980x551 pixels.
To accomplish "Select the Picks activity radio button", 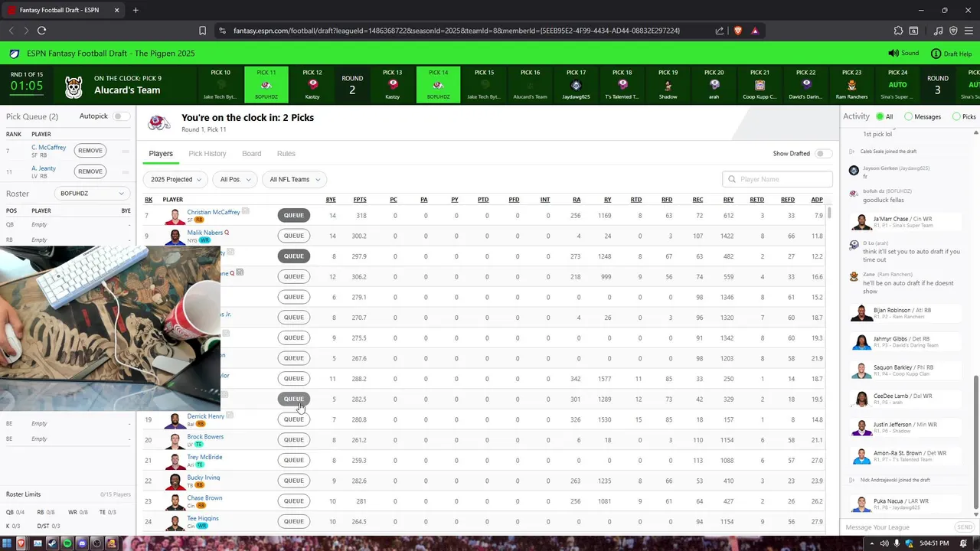I will tap(956, 117).
